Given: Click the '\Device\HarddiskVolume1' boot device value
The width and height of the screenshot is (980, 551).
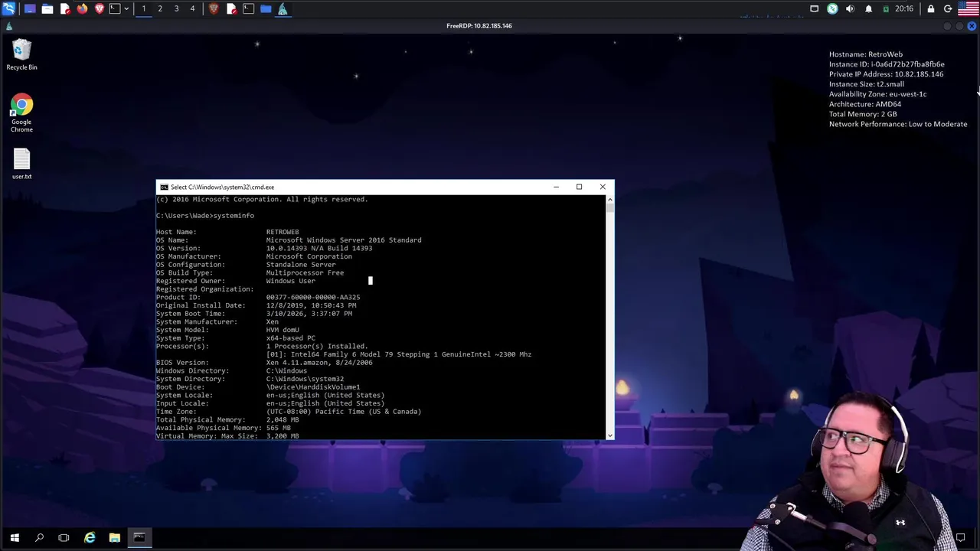Looking at the screenshot, I should tap(313, 387).
